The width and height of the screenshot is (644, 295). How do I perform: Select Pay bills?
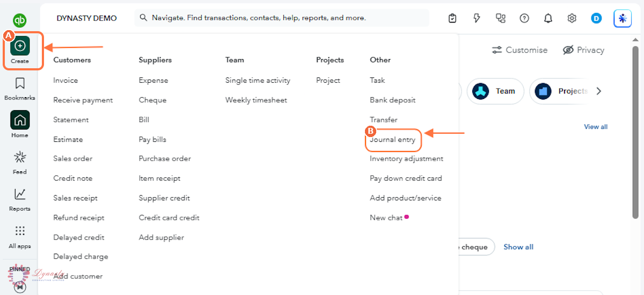[x=152, y=139]
